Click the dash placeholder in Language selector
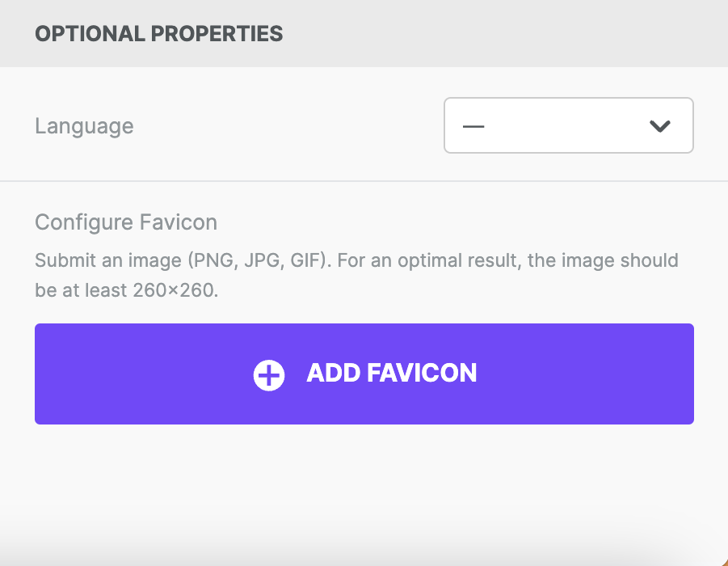The image size is (728, 566). 473,126
